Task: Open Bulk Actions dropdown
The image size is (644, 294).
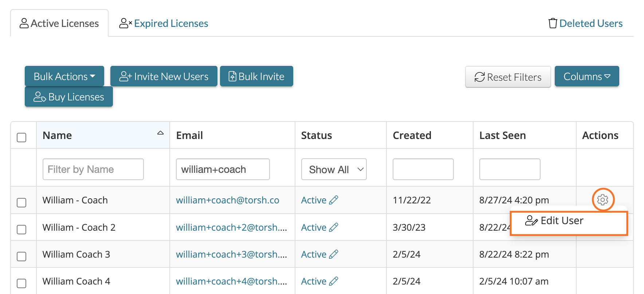Action: pos(64,76)
